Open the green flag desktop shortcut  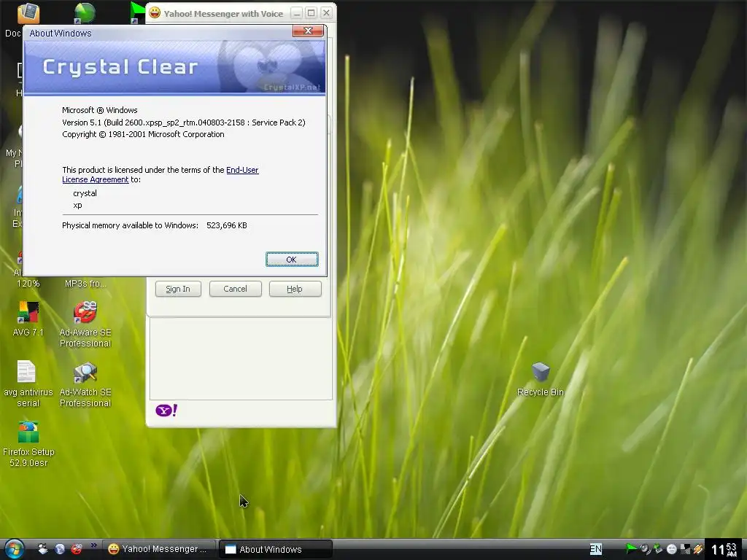[137, 13]
